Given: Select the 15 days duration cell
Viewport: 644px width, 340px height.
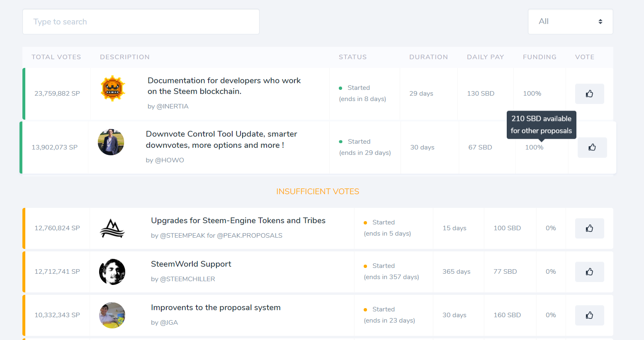Looking at the screenshot, I should point(454,228).
